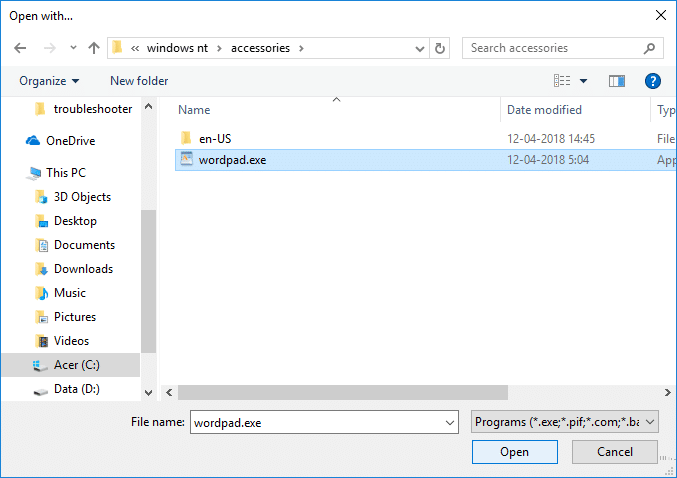Image resolution: width=677 pixels, height=478 pixels.
Task: Select the OneDrive cloud icon
Action: point(33,141)
